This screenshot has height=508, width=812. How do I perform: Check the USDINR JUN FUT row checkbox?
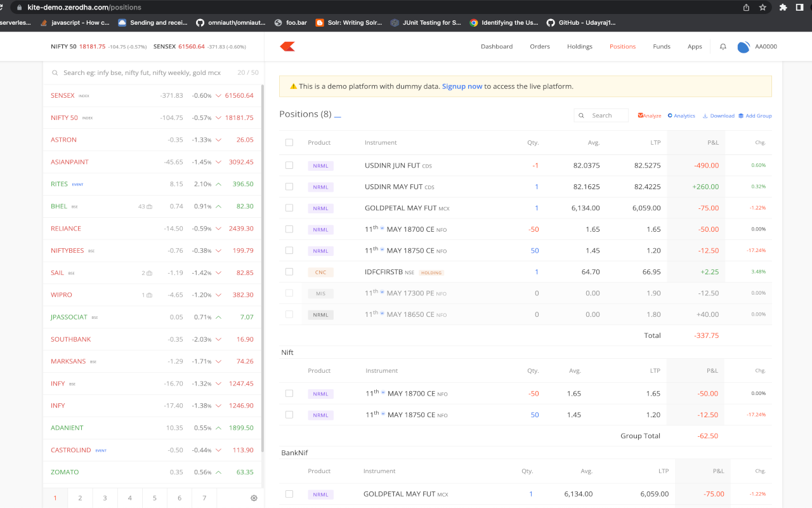[x=289, y=165]
